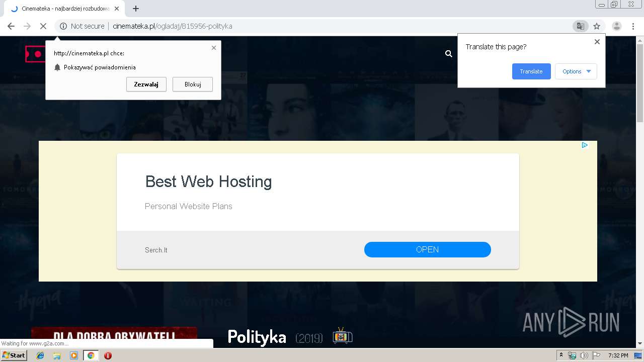Click the OPEN button in the ad
This screenshot has width=644, height=362.
coord(428,249)
